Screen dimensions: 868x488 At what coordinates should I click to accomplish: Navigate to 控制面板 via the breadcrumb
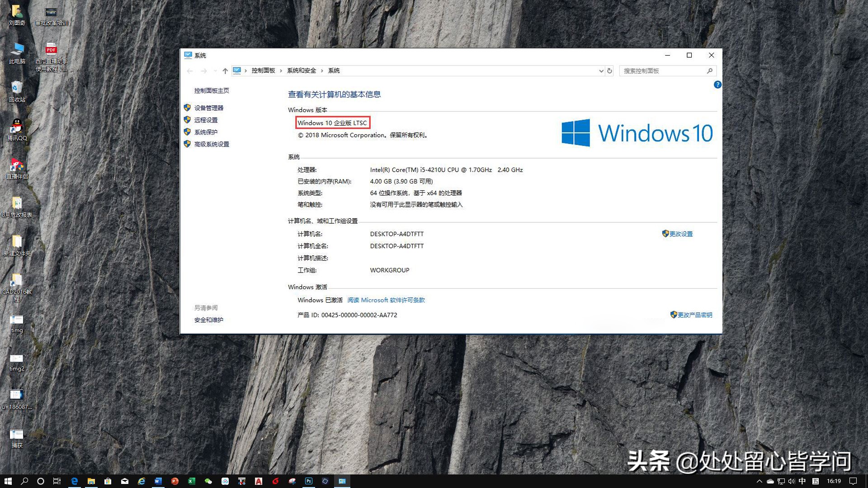[264, 71]
